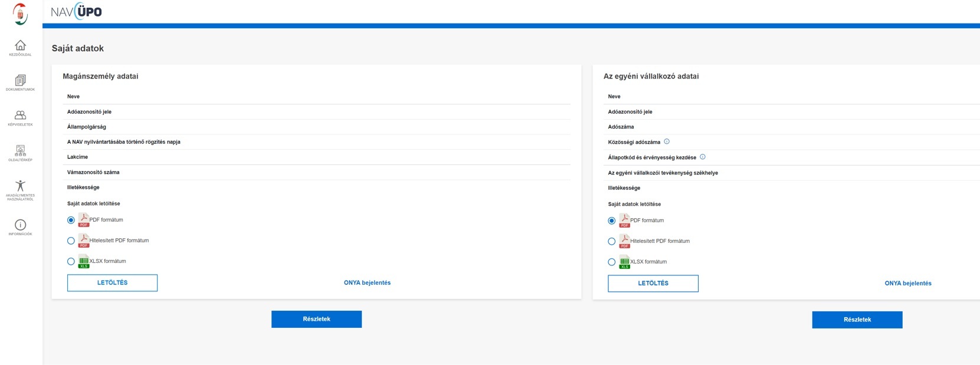Click XLSX file icon in egyéni vállalkozó panel
The height and width of the screenshot is (365, 980).
(624, 262)
